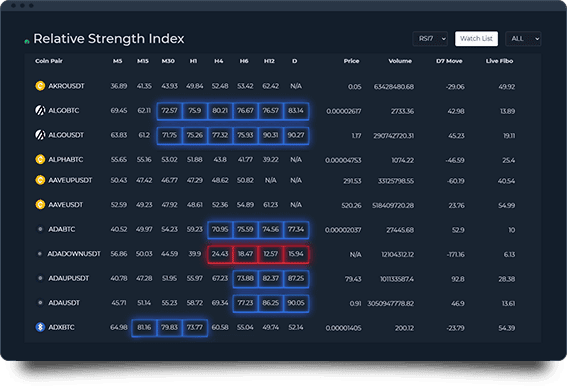Select the highlighted 81.16 cell for ADXBTC
The width and height of the screenshot is (567, 386).
point(144,328)
